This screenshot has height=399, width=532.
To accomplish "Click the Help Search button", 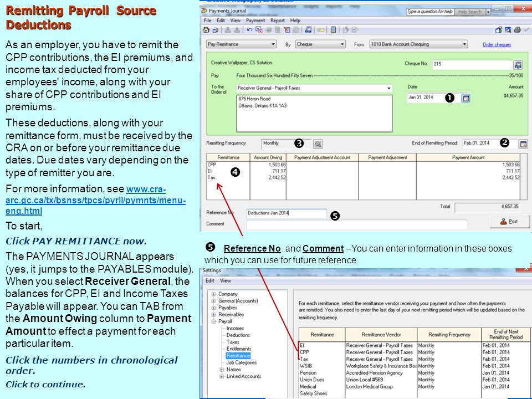I will pyautogui.click(x=470, y=12).
